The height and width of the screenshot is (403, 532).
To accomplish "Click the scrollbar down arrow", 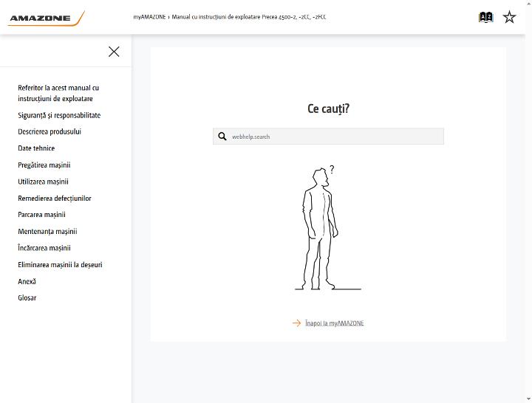I will [x=528, y=399].
